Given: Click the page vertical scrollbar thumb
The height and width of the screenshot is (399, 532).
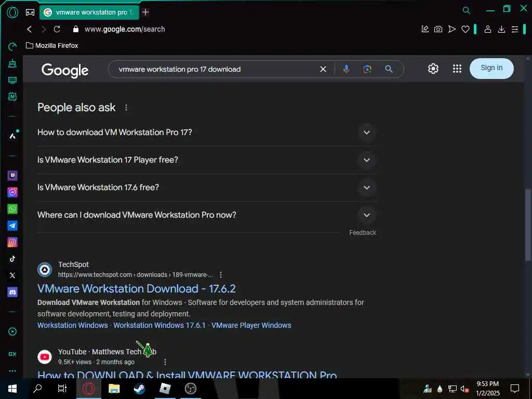Looking at the screenshot, I should pos(528,225).
